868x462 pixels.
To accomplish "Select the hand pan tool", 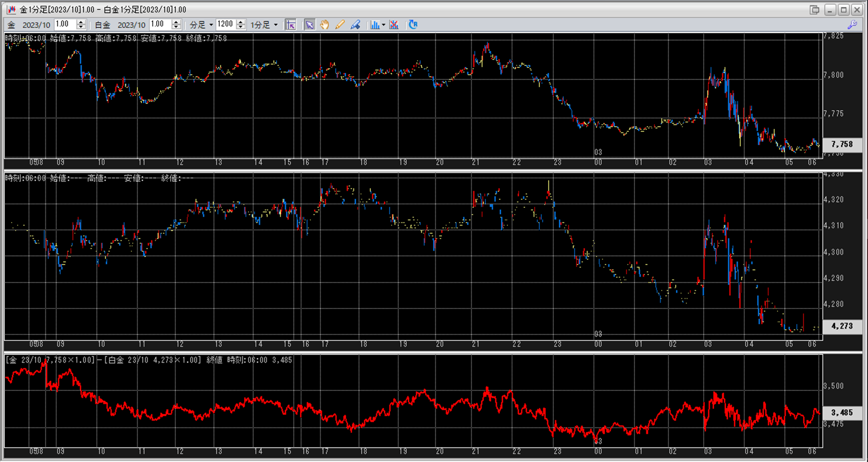I will point(325,25).
